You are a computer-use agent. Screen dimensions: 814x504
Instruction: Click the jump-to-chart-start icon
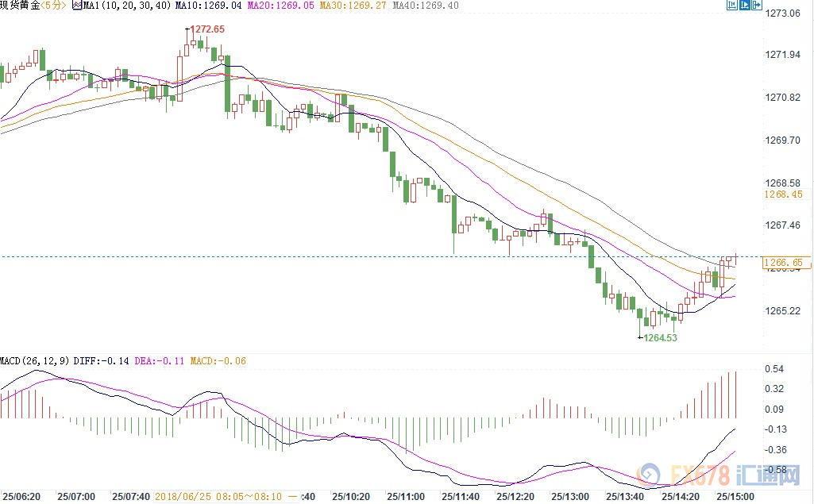point(732,6)
